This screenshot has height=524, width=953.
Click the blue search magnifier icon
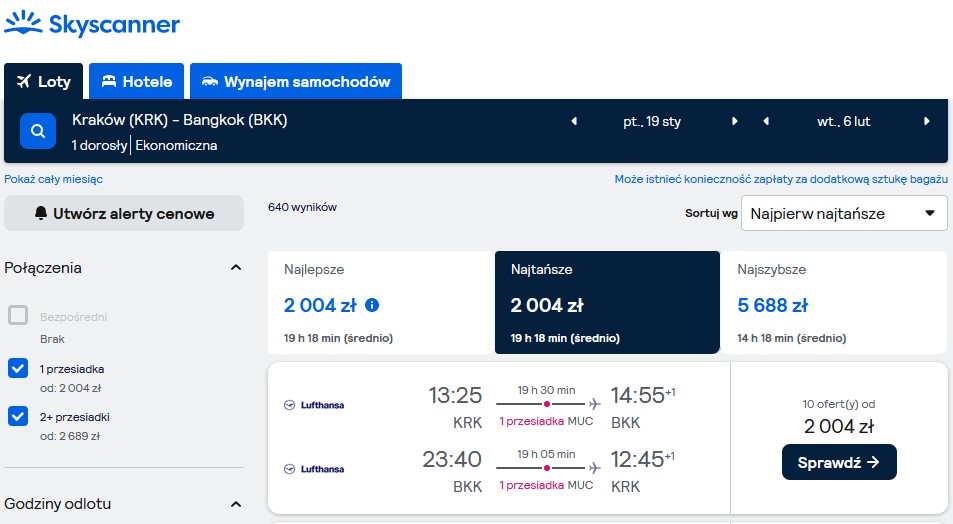pos(38,131)
